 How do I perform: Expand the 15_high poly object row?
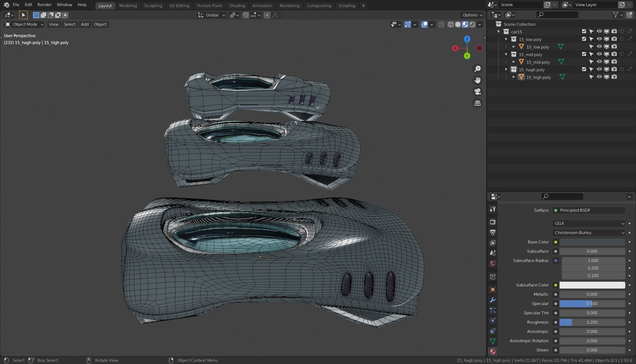(514, 77)
